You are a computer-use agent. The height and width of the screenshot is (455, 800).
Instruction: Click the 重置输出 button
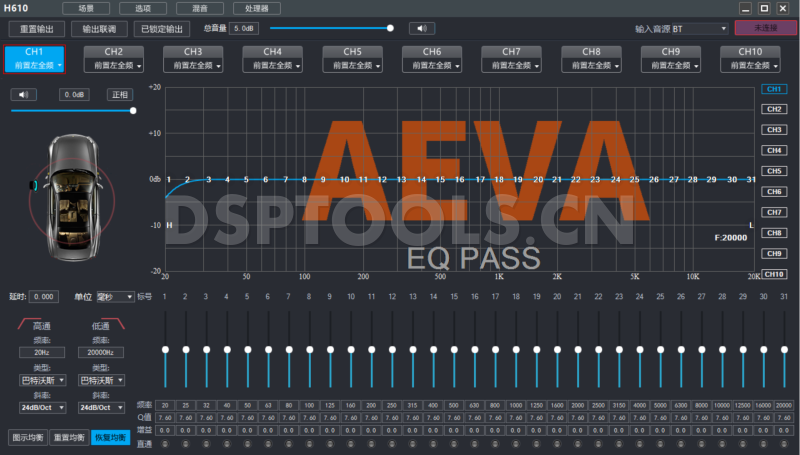36,28
